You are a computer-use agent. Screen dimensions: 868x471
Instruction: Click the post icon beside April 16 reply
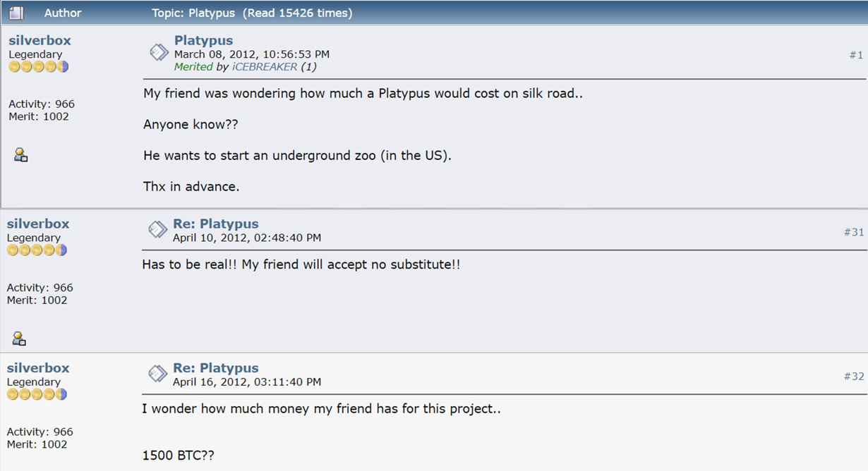pyautogui.click(x=157, y=373)
